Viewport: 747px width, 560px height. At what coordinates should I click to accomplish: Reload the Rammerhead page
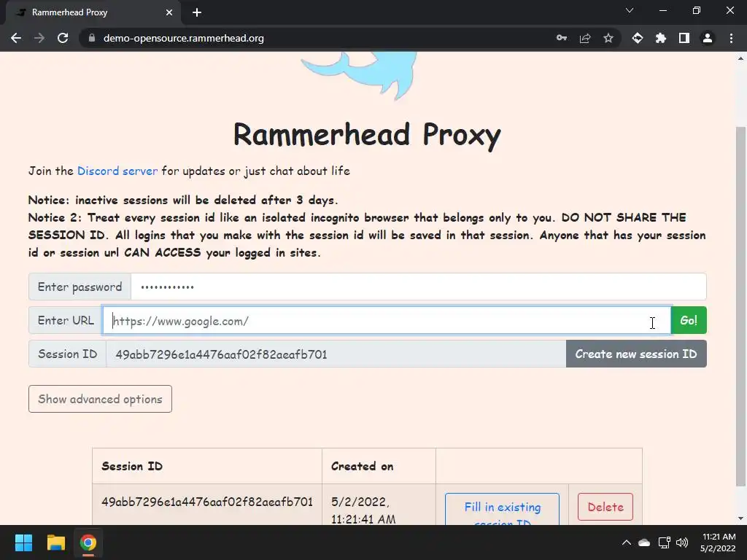coord(63,38)
